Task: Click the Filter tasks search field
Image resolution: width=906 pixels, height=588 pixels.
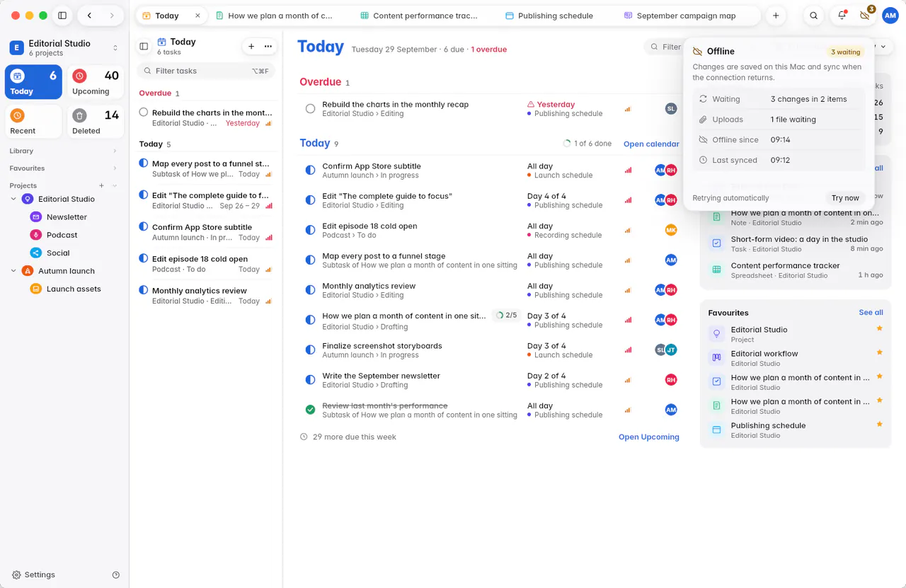Action: point(205,71)
